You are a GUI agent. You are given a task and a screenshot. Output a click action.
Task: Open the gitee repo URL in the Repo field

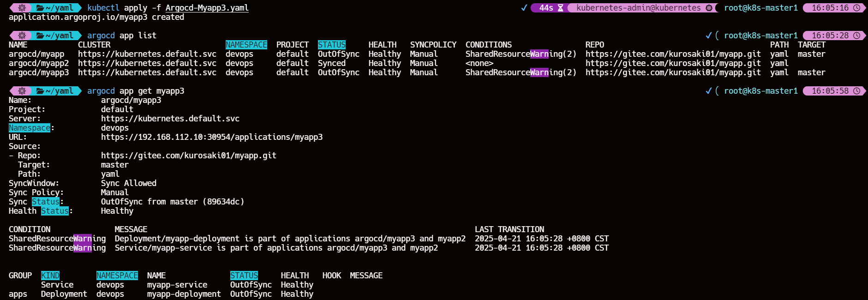click(189, 156)
